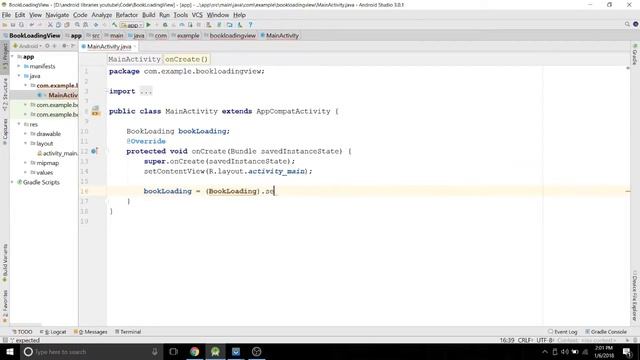Screen dimensions: 640x360
Task: Toggle the Captures tool window tab
Action: coord(5,131)
